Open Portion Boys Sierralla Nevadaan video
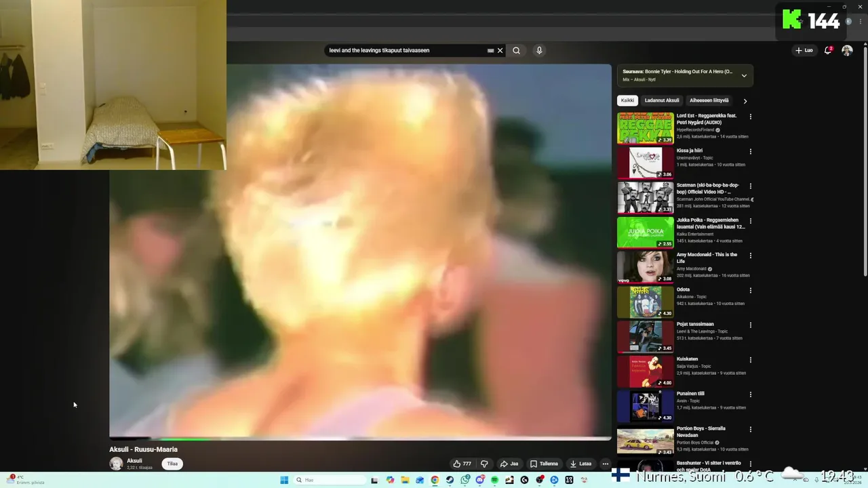This screenshot has width=868, height=488. coord(645,441)
